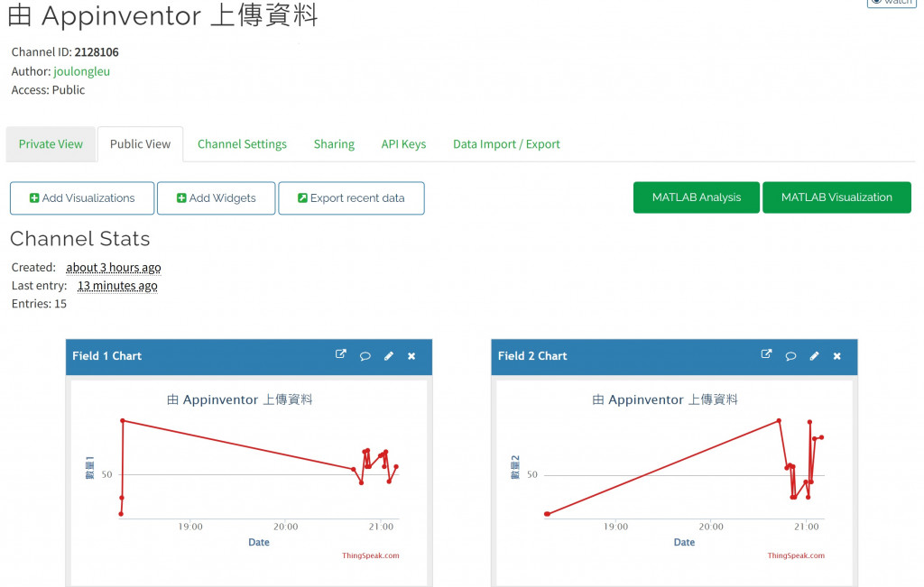Click the 'Access: Public' text
The image size is (924, 587).
pos(48,90)
